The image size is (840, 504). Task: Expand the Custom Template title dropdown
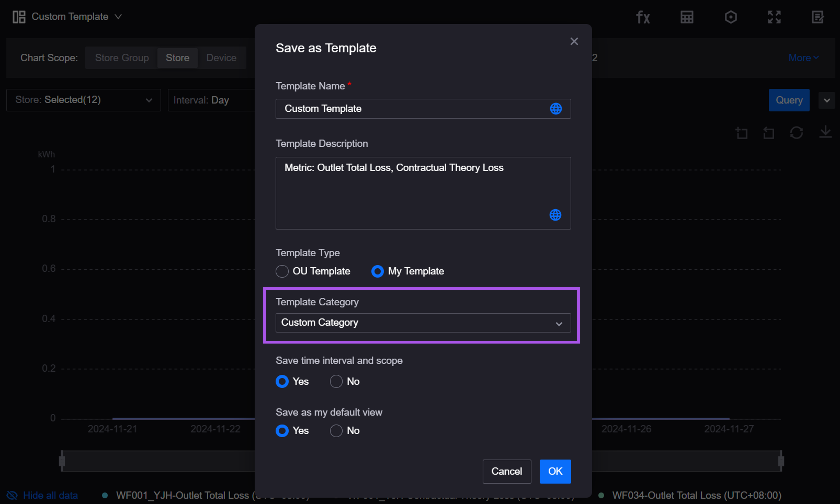[118, 17]
